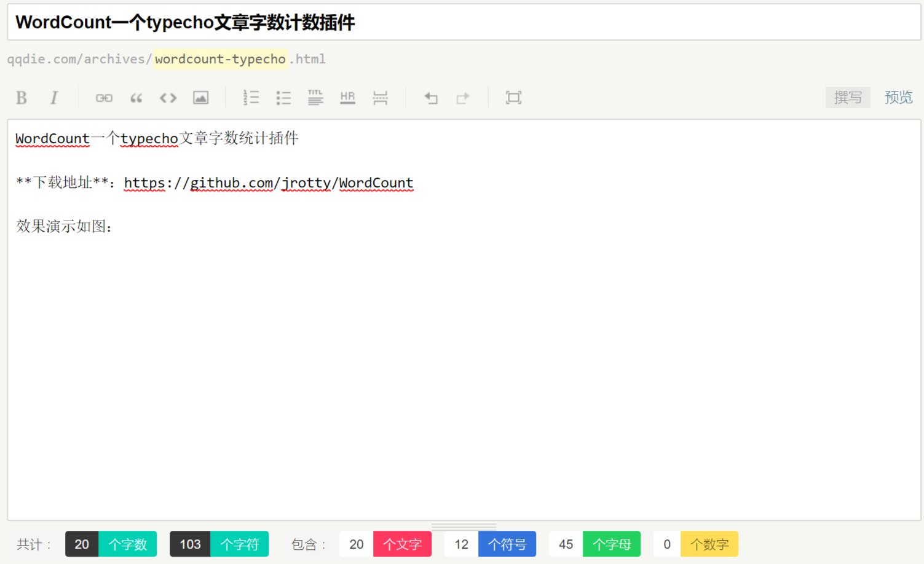The height and width of the screenshot is (564, 924).
Task: Click the **下载地址** text in editor
Action: pyautogui.click(x=62, y=182)
